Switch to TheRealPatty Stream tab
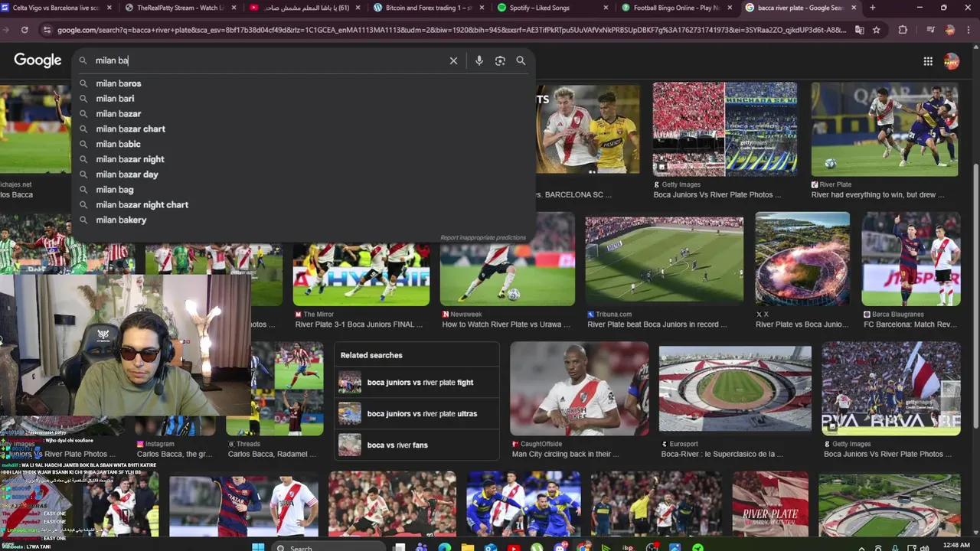 click(179, 8)
